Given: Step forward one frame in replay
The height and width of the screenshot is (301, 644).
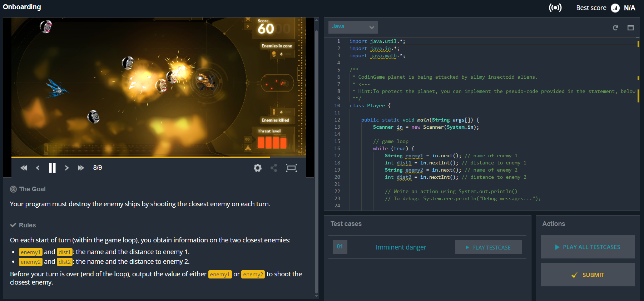Looking at the screenshot, I should pos(67,168).
